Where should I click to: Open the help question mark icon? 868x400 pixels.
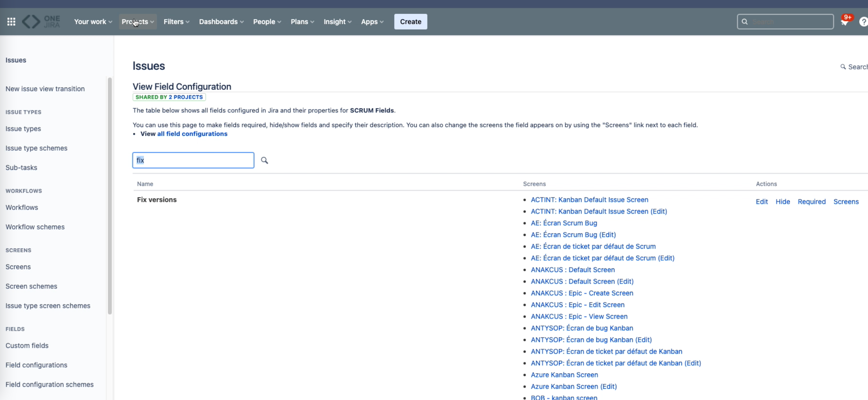pyautogui.click(x=863, y=22)
